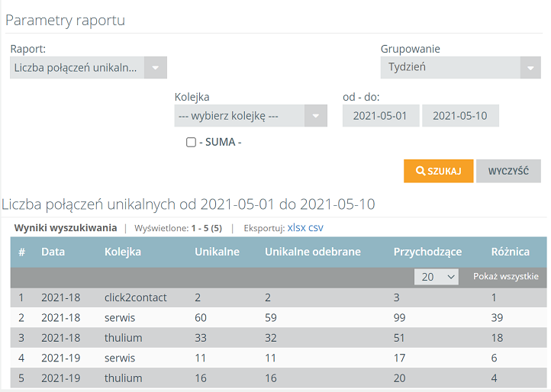Export results as csv
Viewport: 551px width, 392px height.
(315, 227)
